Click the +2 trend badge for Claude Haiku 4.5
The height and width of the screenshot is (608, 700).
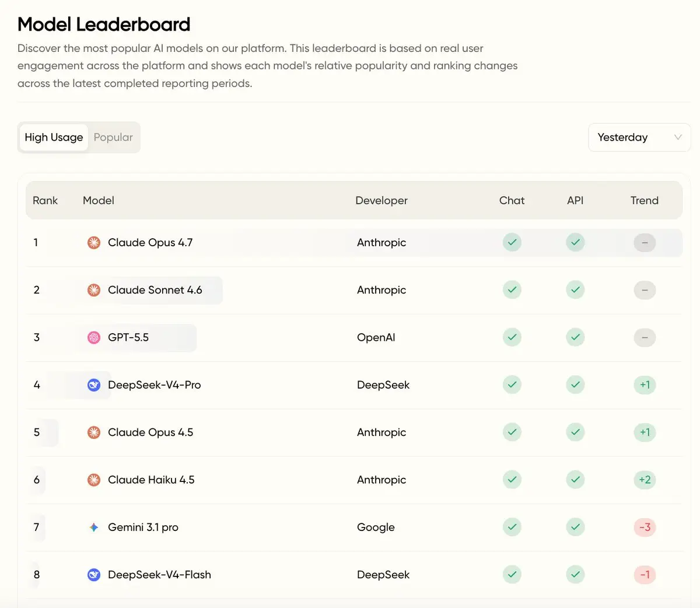645,480
